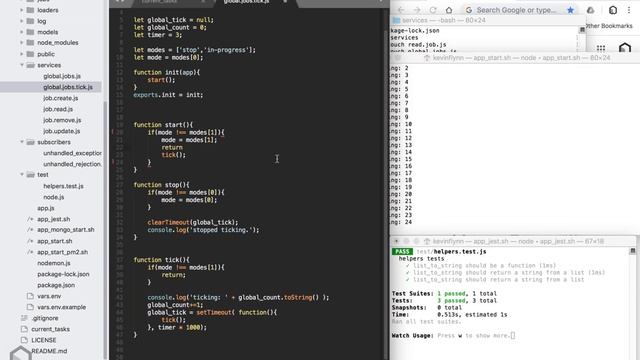The width and height of the screenshot is (640, 360).
Task: Expand the loaders folder arrow
Action: pos(22,10)
